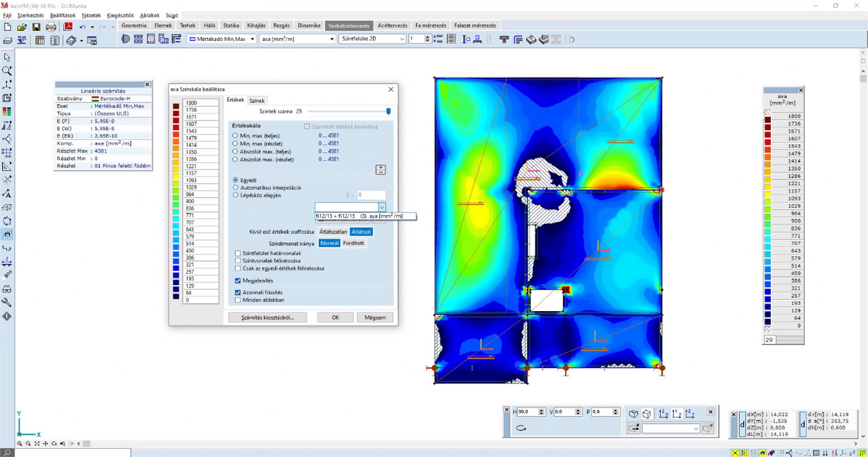The width and height of the screenshot is (868, 457).
Task: Click the undo arrow icon
Action: [x=83, y=27]
